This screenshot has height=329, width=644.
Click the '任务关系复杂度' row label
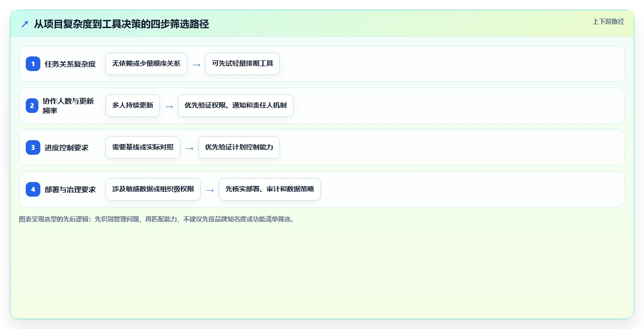pyautogui.click(x=70, y=64)
